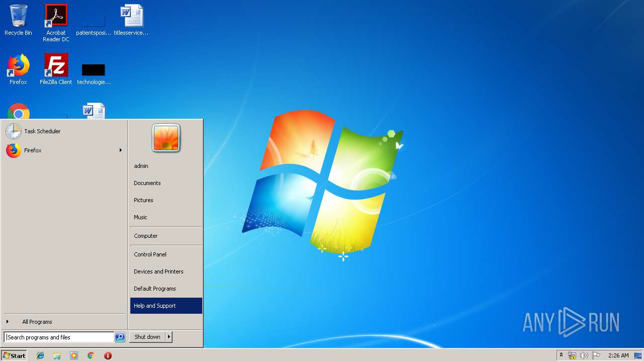Click Show desktop button at taskbar end
The height and width of the screenshot is (362, 644).
click(638, 355)
